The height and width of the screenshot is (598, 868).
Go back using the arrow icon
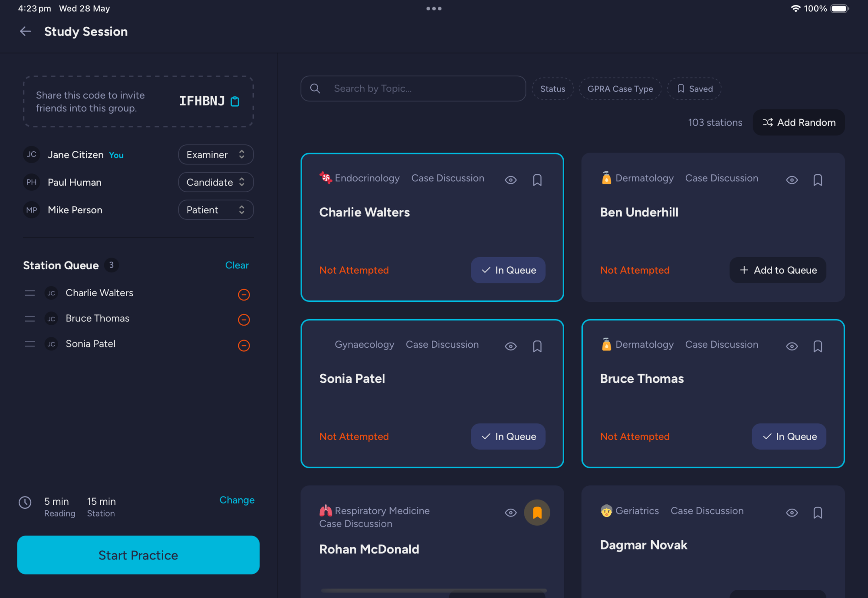click(26, 31)
